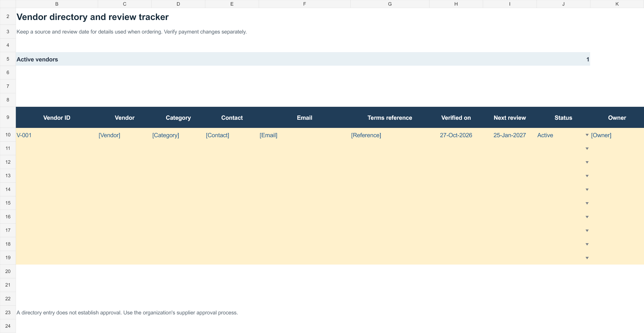The height and width of the screenshot is (333, 644).
Task: Select the [Category] placeholder cell
Action: click(178, 135)
